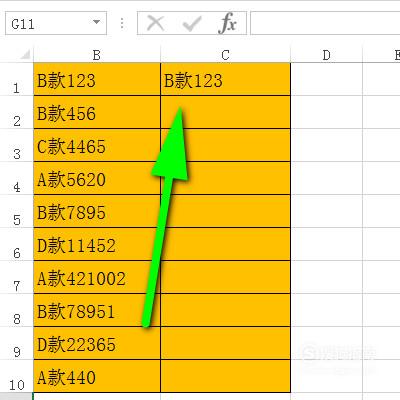
Task: Click cell C1 containing B款123
Action: click(225, 79)
